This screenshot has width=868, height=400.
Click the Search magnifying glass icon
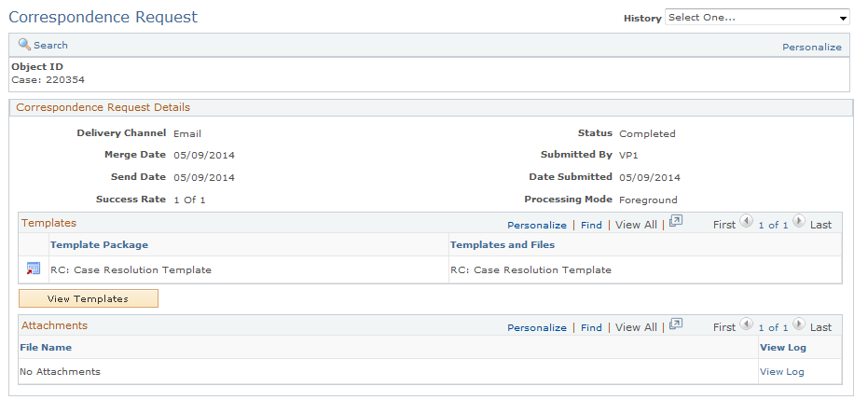(24, 44)
